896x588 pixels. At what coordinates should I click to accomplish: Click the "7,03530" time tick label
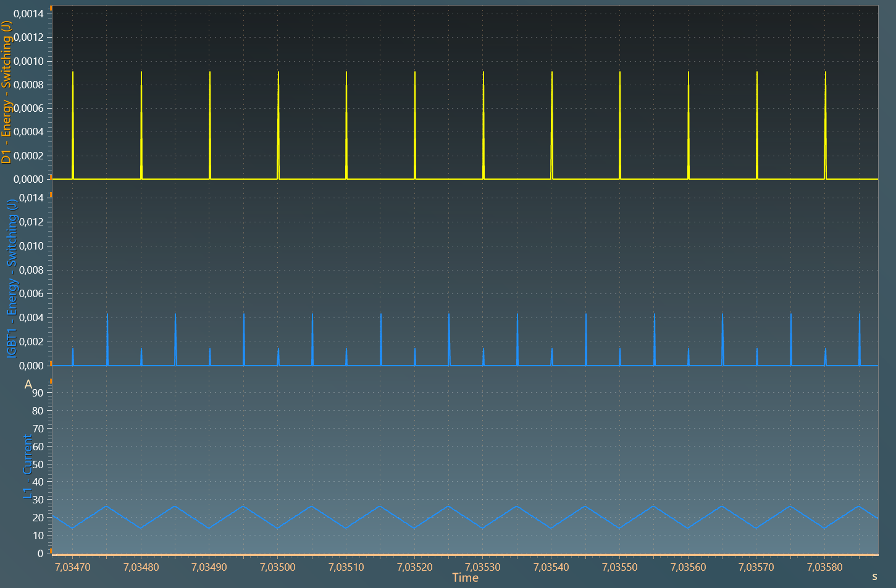[483, 566]
